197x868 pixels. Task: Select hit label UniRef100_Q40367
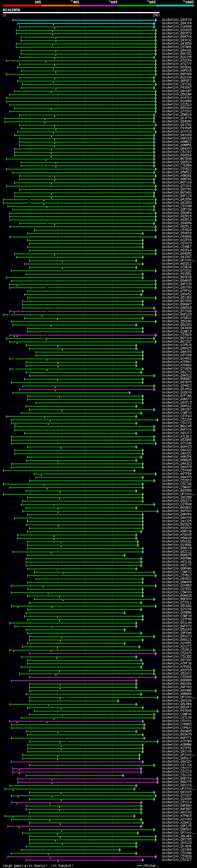point(177,410)
